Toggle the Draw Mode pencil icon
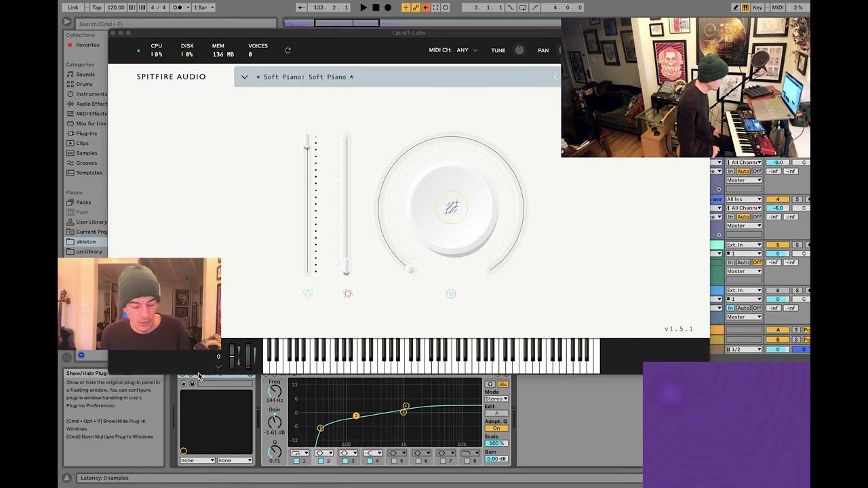The width and height of the screenshot is (868, 488). (736, 7)
